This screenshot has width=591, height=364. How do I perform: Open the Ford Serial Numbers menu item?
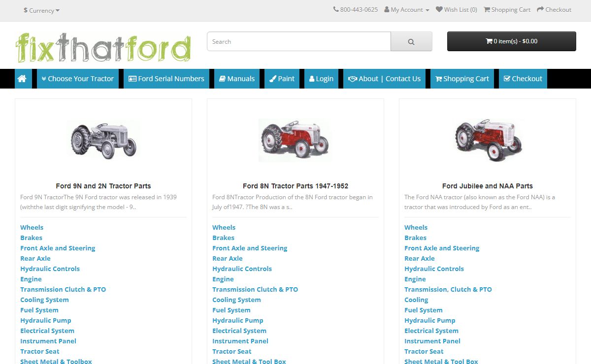click(166, 79)
